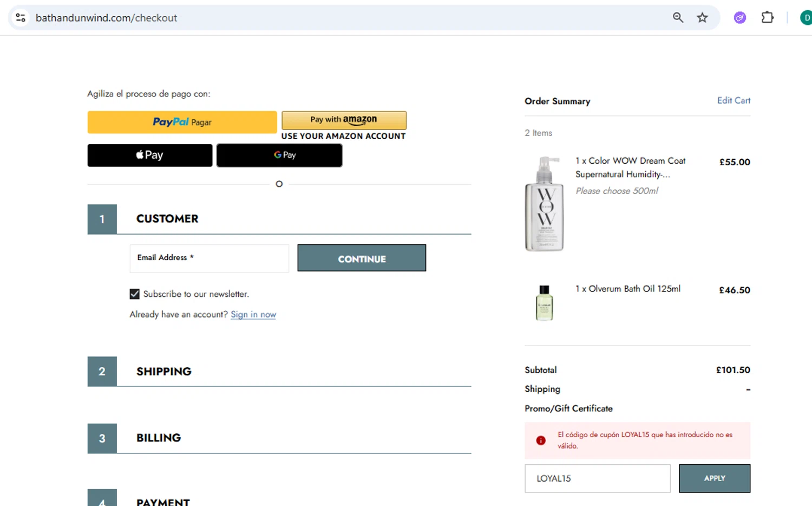This screenshot has height=506, width=812.
Task: Click the £55.00 item price
Action: [735, 162]
